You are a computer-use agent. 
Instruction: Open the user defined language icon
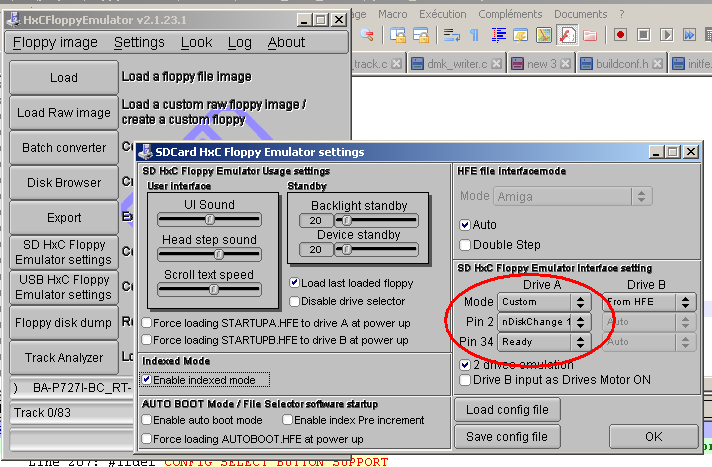(x=521, y=35)
